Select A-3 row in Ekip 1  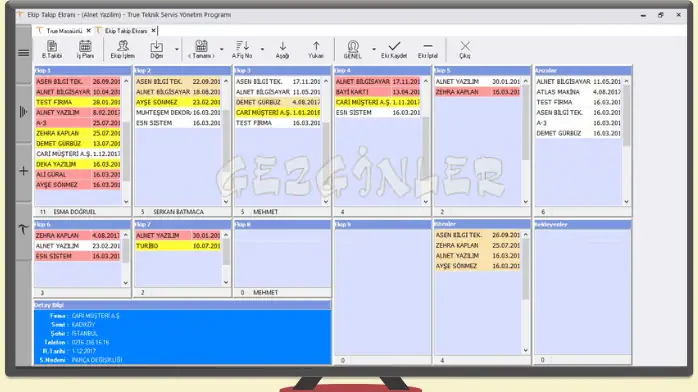click(78, 123)
